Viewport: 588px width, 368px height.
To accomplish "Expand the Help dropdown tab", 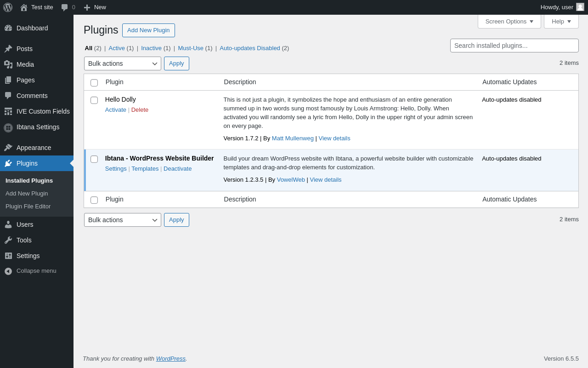I will 561,21.
